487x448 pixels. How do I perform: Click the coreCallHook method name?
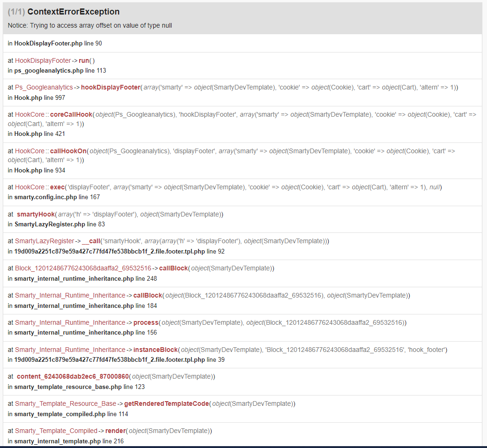click(x=71, y=114)
